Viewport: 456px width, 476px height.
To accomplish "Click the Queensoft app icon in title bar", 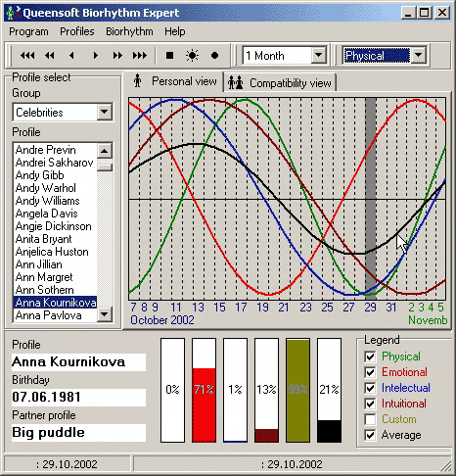I will [x=13, y=13].
